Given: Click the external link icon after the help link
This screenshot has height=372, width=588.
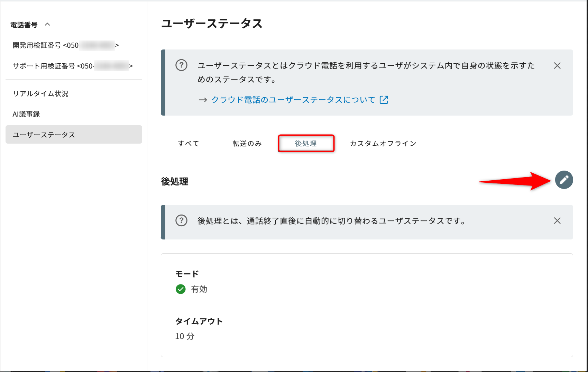Looking at the screenshot, I should tap(384, 100).
